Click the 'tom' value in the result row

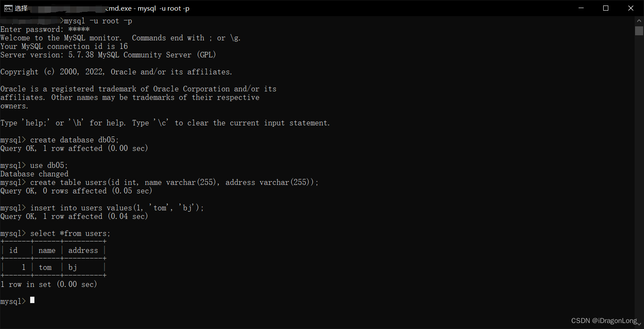[45, 267]
